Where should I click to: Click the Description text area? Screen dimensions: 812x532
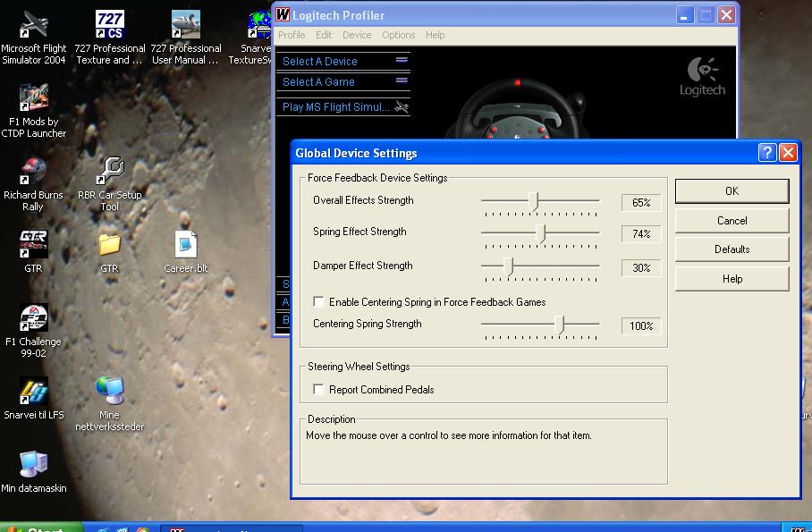[x=484, y=452]
